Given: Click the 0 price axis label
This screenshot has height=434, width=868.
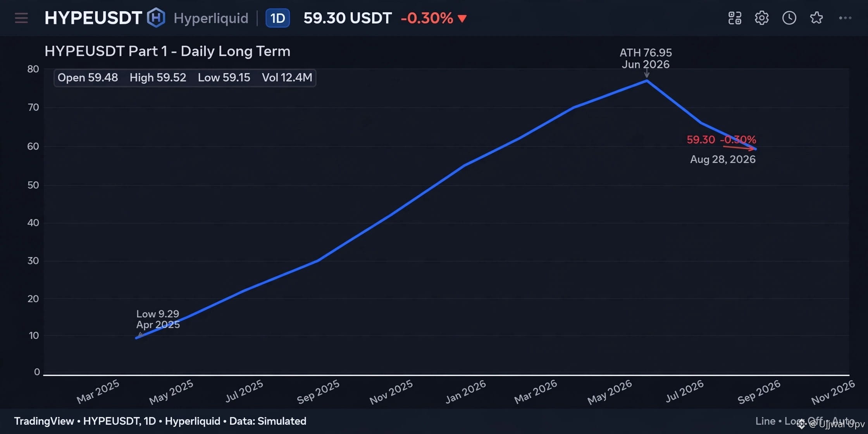Looking at the screenshot, I should [37, 372].
